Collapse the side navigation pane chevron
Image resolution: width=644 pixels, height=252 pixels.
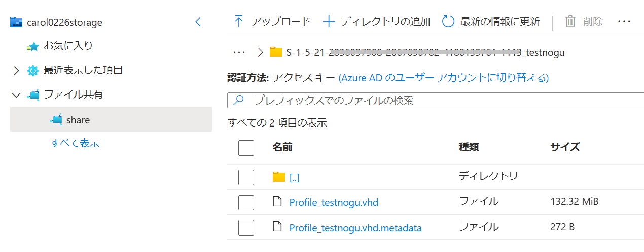point(198,22)
